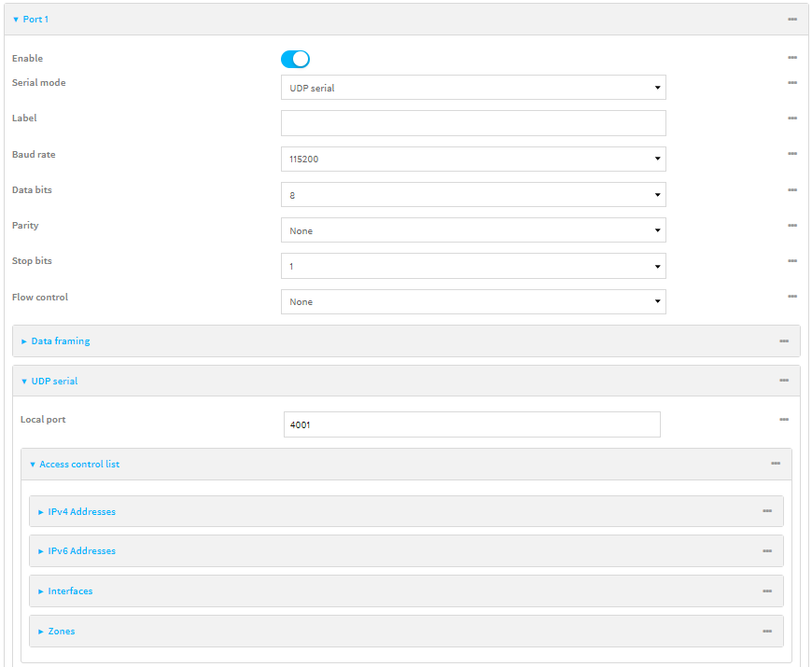This screenshot has width=812, height=667.
Task: Expand the IPv4 Addresses section
Action: 81,512
